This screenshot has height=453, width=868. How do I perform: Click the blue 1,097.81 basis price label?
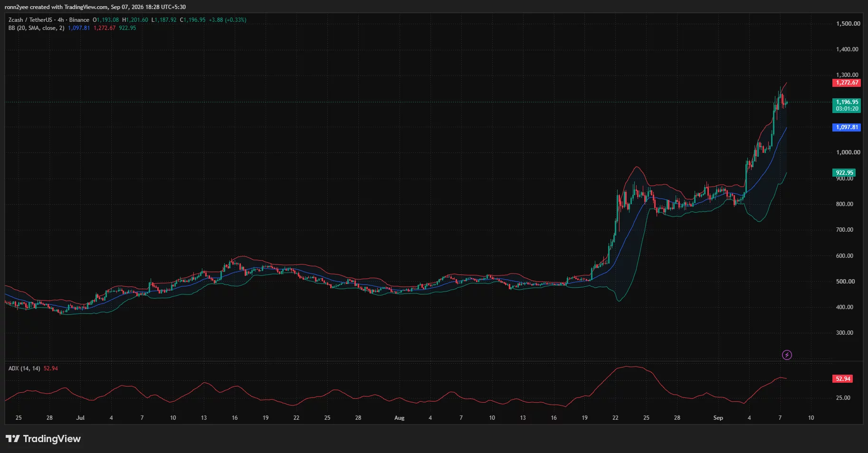click(x=847, y=127)
